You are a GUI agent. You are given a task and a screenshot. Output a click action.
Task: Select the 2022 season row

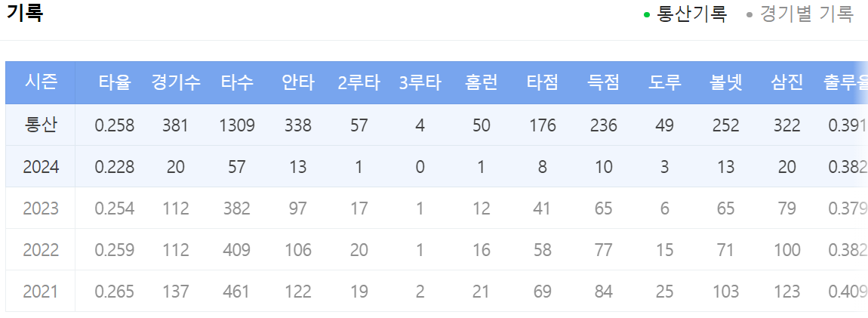(x=437, y=250)
